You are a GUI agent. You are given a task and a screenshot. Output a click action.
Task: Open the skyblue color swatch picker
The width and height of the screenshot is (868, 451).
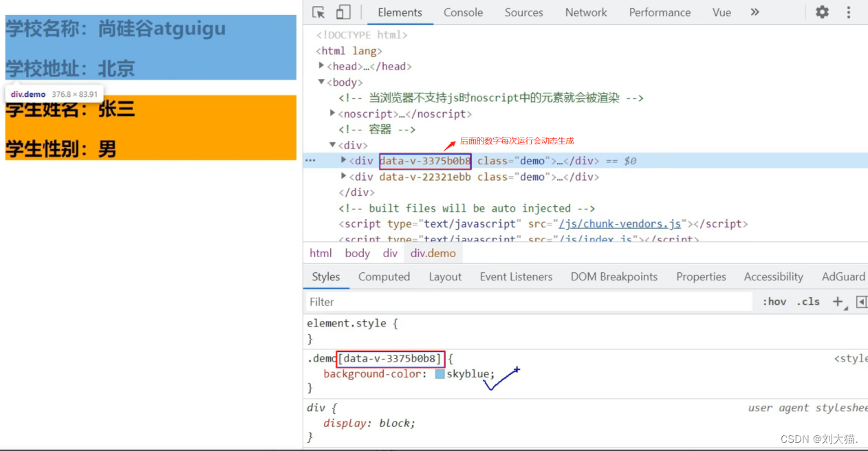(x=440, y=374)
